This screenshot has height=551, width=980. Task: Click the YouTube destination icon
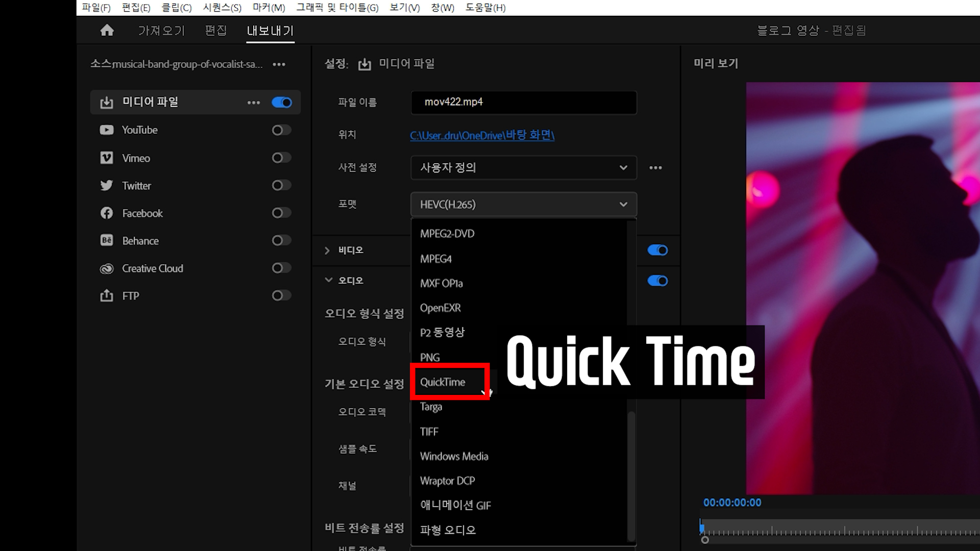click(107, 130)
